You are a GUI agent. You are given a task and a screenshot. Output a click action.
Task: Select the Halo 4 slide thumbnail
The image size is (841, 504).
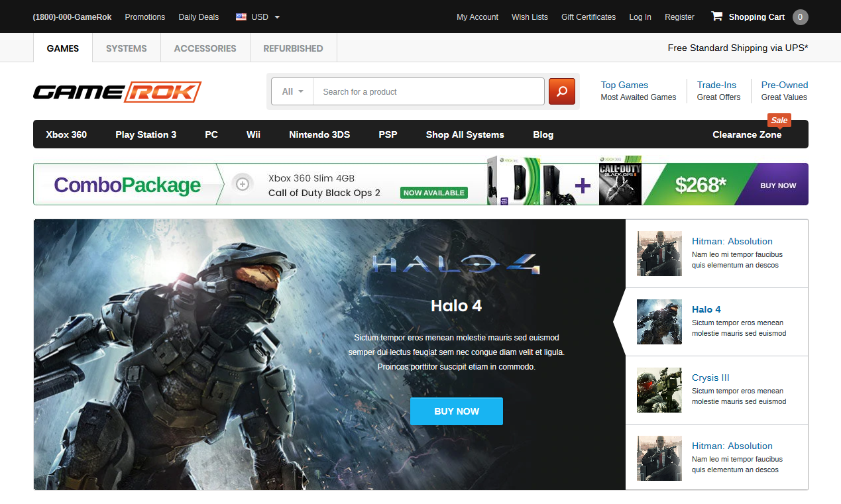659,322
